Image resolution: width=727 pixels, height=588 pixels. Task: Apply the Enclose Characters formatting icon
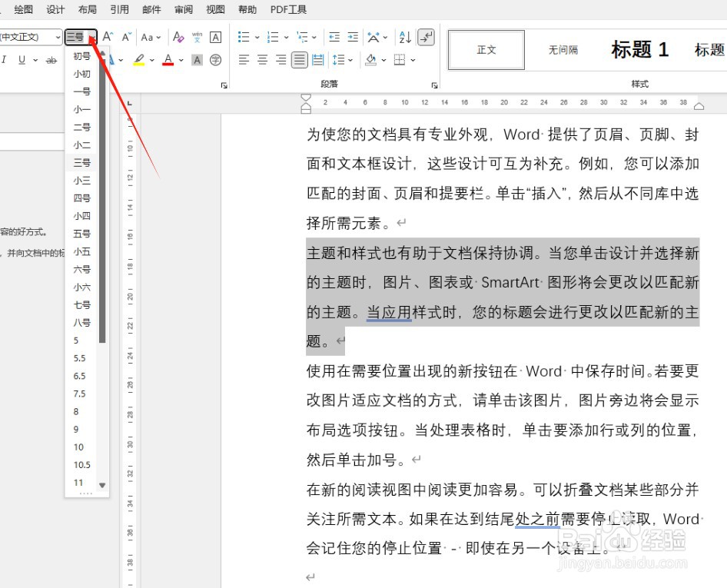[x=216, y=60]
